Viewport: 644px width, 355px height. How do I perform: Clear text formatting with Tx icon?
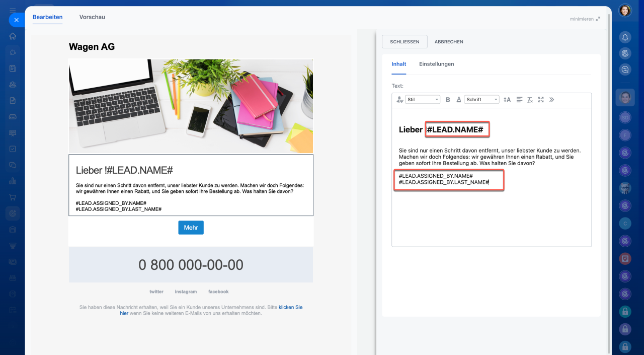530,100
